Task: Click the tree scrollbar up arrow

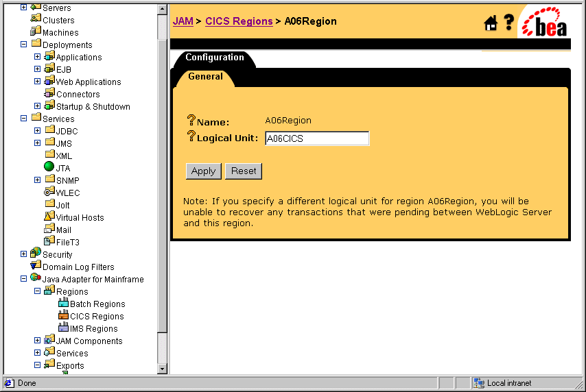Action: (162, 10)
